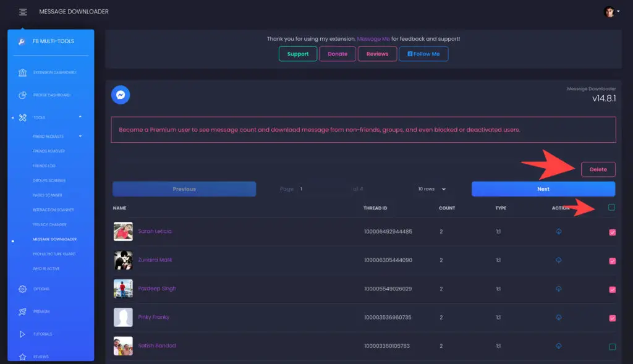Select thread ID 100006305444090
This screenshot has width=633, height=364.
coord(388,260)
